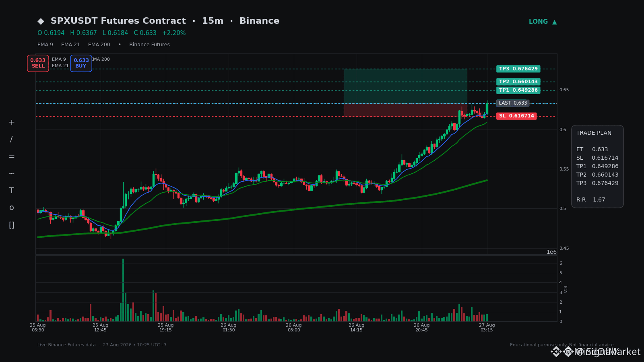This screenshot has height=362, width=644.
Task: Click the 0.633 BUY button
Action: (81, 63)
